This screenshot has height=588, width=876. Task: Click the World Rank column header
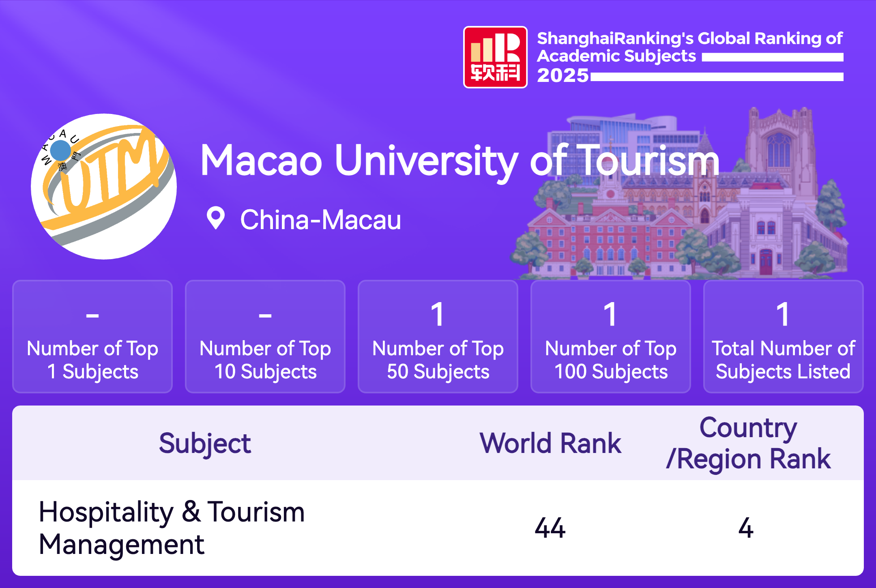(550, 443)
